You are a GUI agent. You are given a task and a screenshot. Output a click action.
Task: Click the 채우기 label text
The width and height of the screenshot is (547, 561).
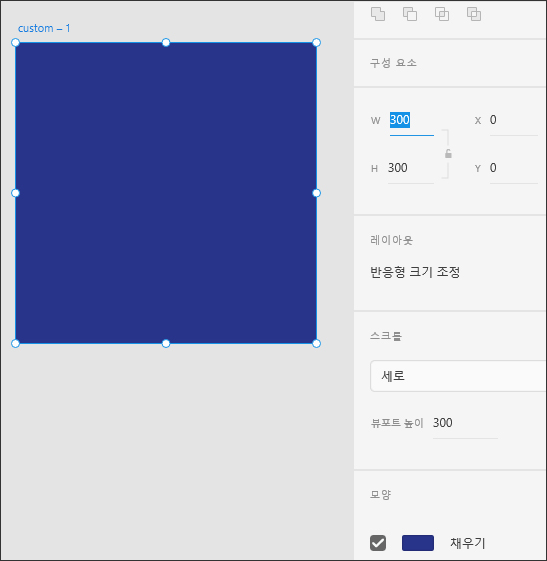pos(468,543)
